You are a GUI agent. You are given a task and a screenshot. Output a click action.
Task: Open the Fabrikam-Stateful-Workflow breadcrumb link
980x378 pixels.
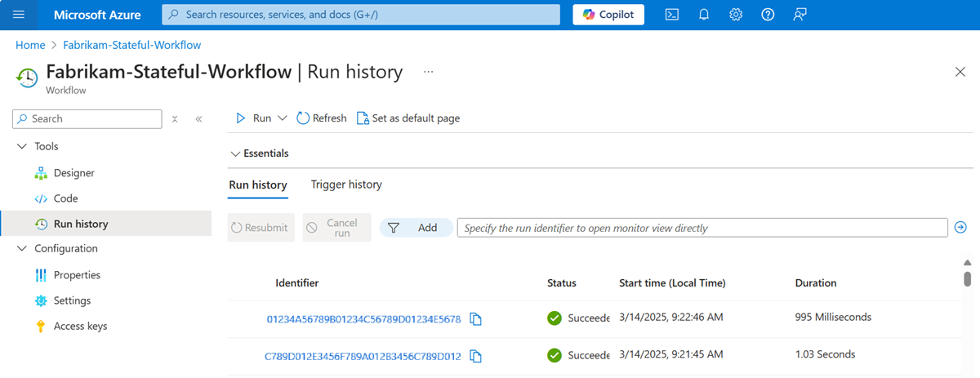point(131,45)
